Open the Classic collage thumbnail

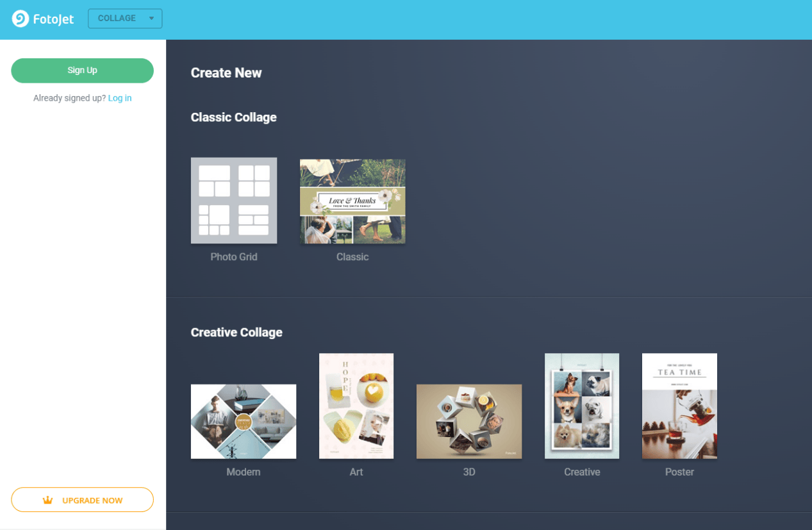352,201
